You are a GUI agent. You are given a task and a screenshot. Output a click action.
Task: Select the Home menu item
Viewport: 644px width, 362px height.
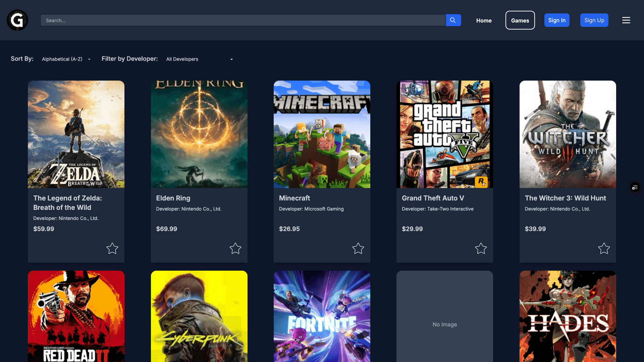(x=484, y=20)
